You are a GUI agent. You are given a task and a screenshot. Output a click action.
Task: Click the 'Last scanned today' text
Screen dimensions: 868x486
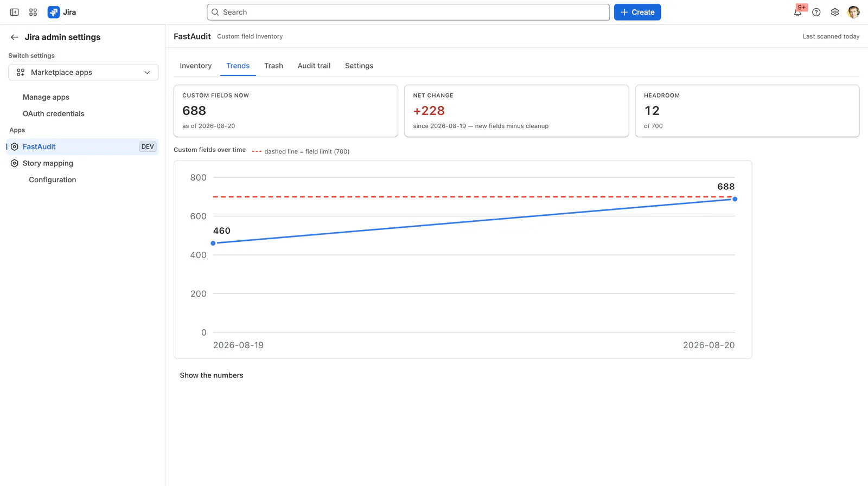[x=831, y=36]
